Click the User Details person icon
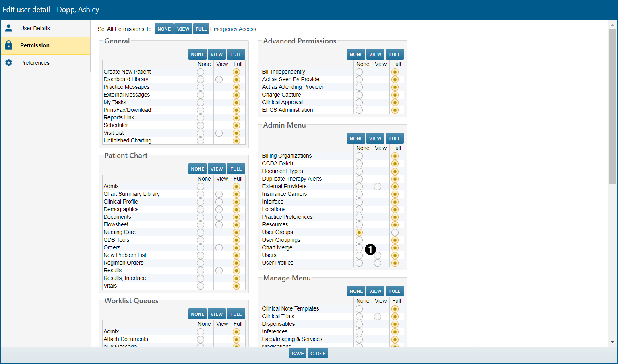 (8, 28)
